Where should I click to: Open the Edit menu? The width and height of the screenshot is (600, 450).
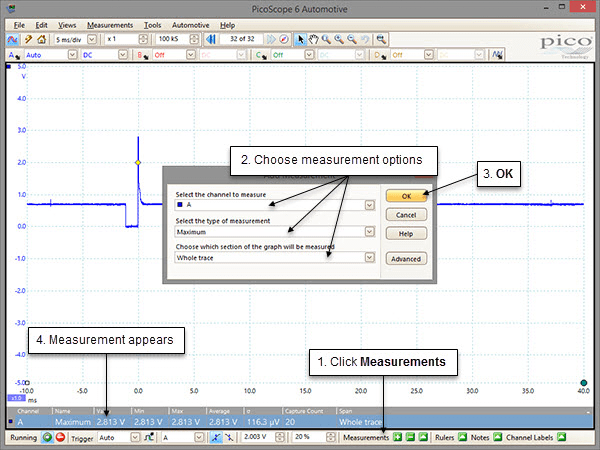(x=41, y=25)
